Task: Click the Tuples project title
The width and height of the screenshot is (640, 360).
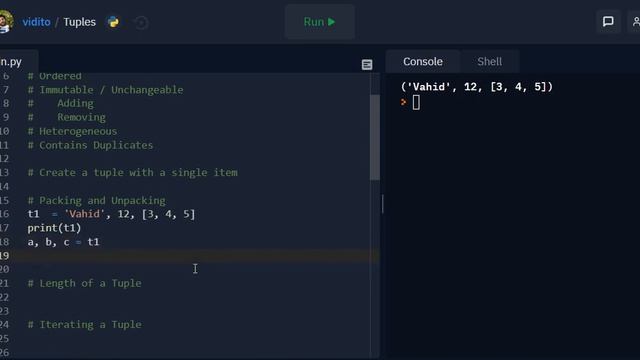Action: (x=80, y=22)
